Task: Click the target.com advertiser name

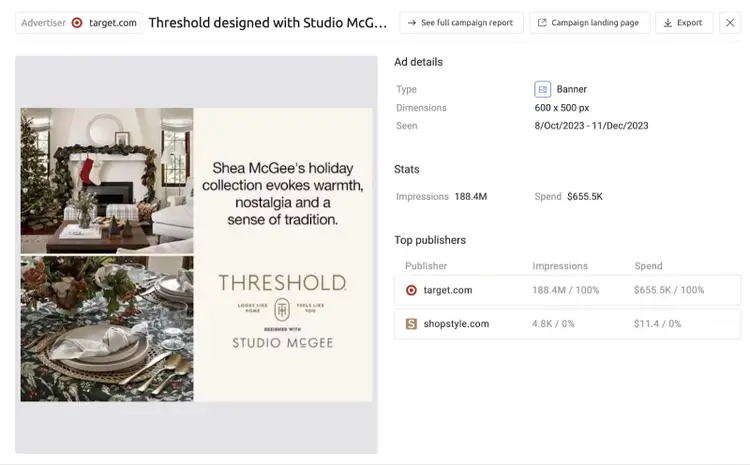Action: pyautogui.click(x=112, y=22)
